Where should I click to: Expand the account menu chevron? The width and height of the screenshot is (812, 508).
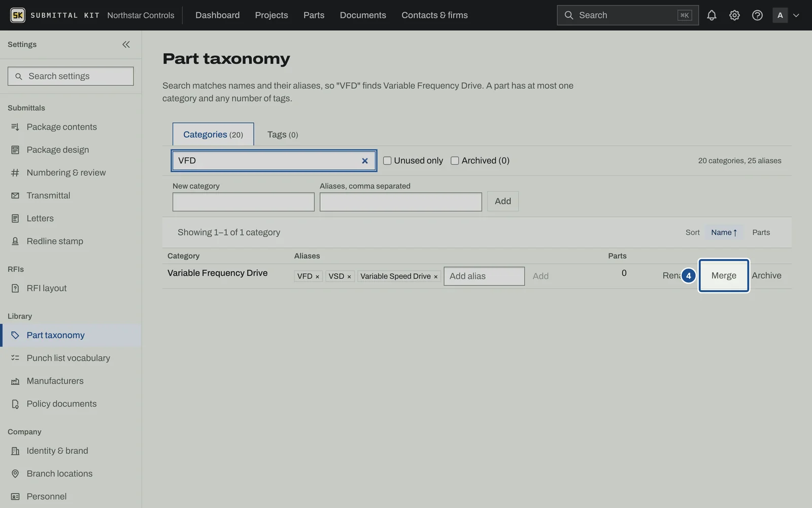pos(796,15)
